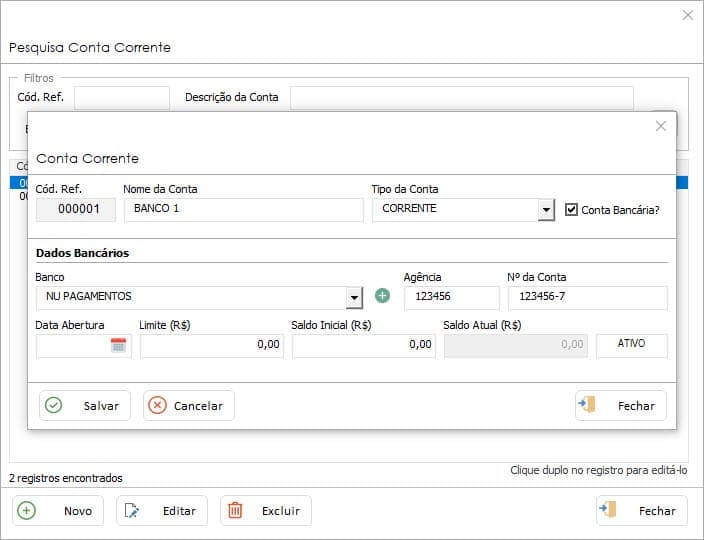This screenshot has height=540, width=704.
Task: Click the Descrição da Conta filter field
Action: point(461,98)
